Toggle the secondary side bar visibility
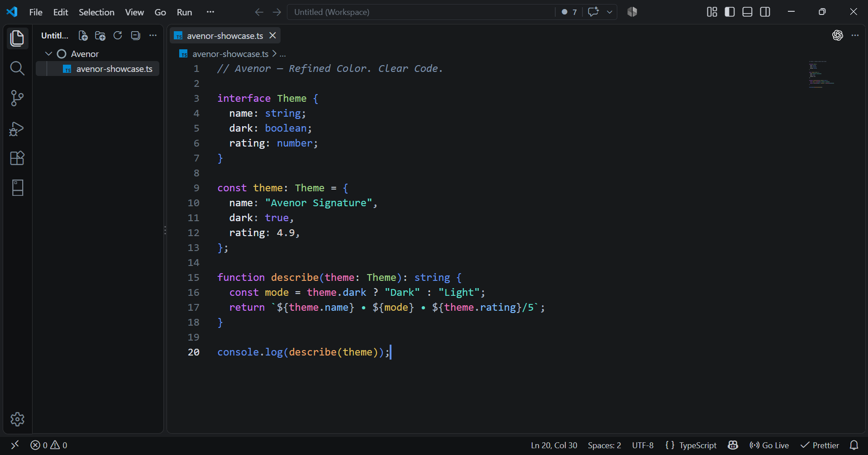 coord(765,12)
